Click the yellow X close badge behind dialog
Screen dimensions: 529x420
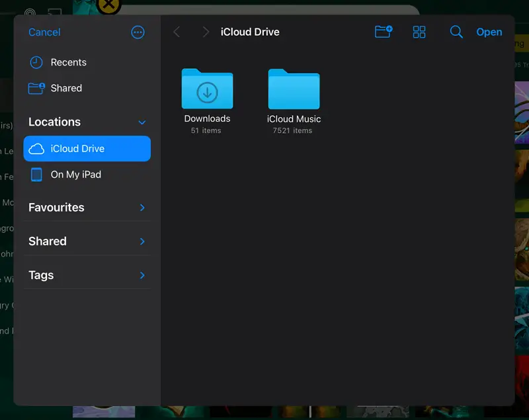click(108, 5)
